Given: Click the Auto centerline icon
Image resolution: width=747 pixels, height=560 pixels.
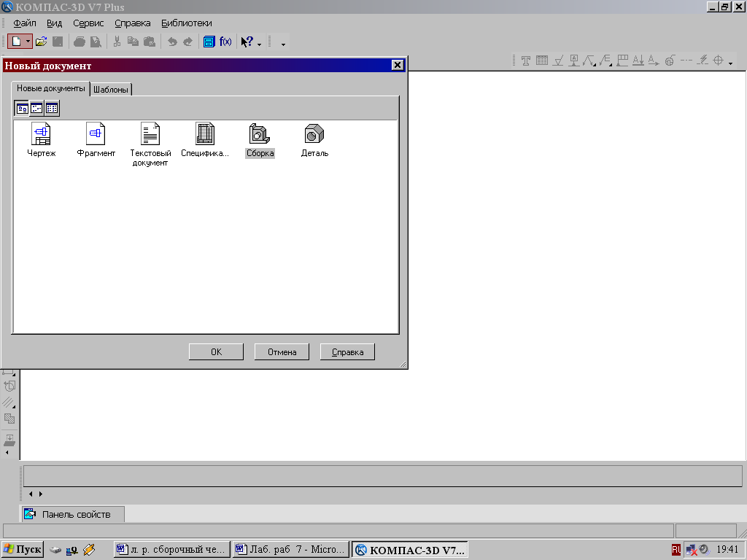Looking at the screenshot, I should click(703, 61).
